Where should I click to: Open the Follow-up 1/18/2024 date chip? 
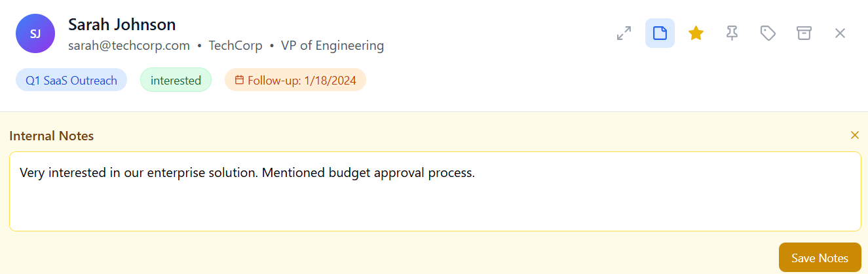click(x=295, y=80)
